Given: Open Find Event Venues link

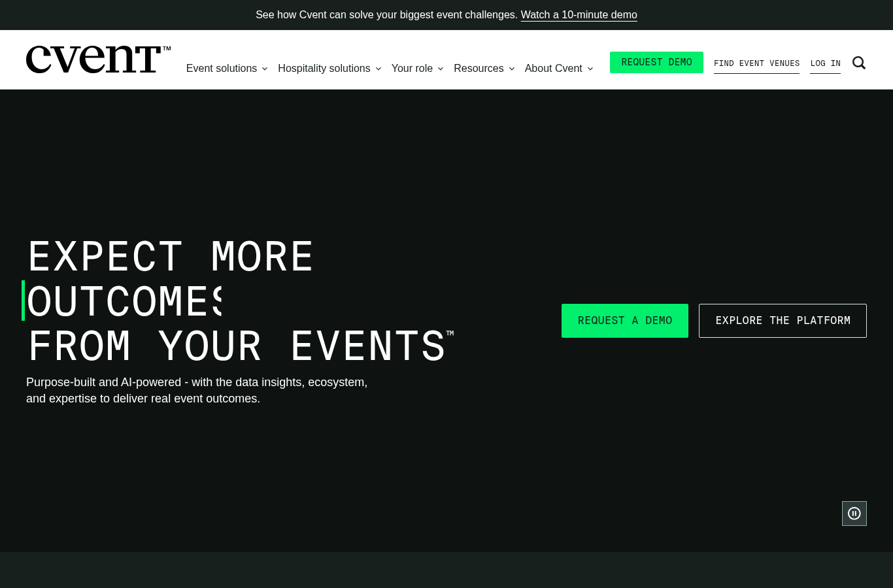Looking at the screenshot, I should pyautogui.click(x=756, y=63).
